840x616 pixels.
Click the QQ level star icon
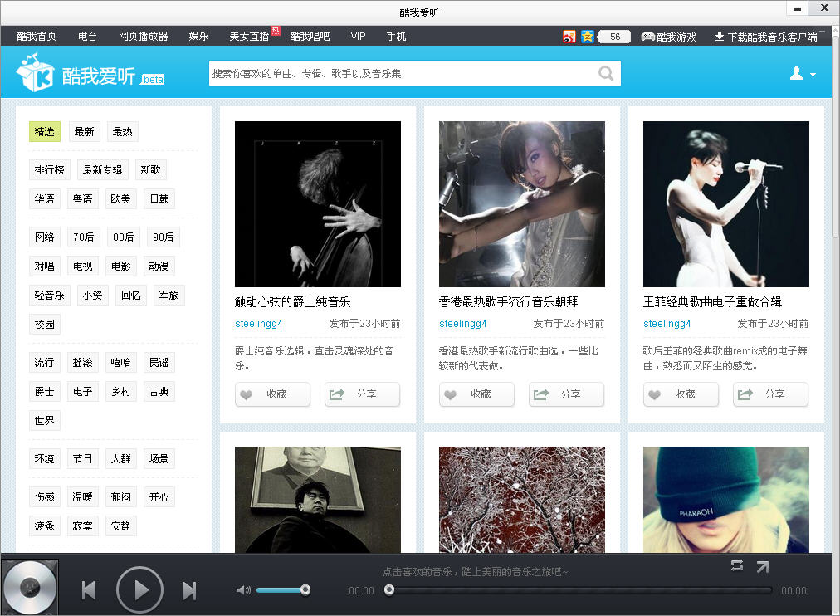589,37
